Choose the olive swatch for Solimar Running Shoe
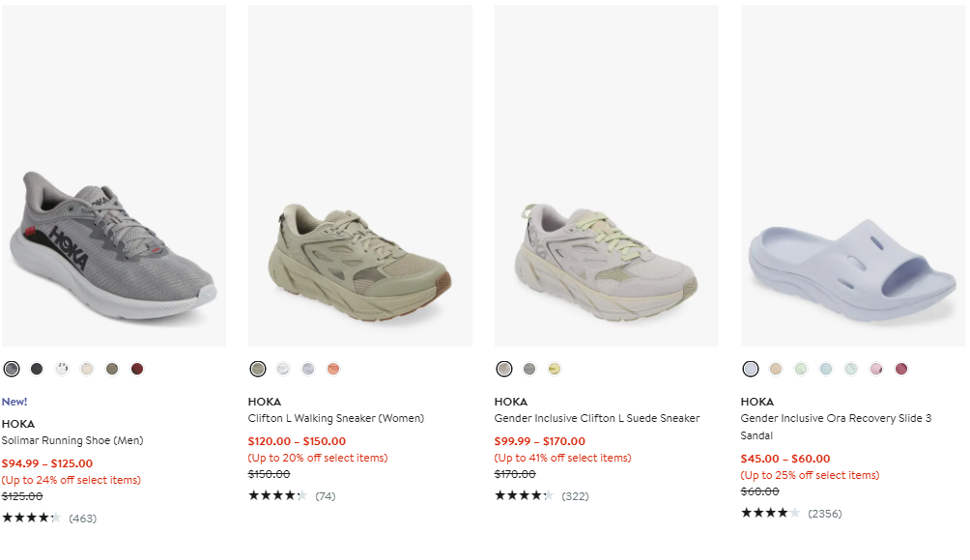 112,369
